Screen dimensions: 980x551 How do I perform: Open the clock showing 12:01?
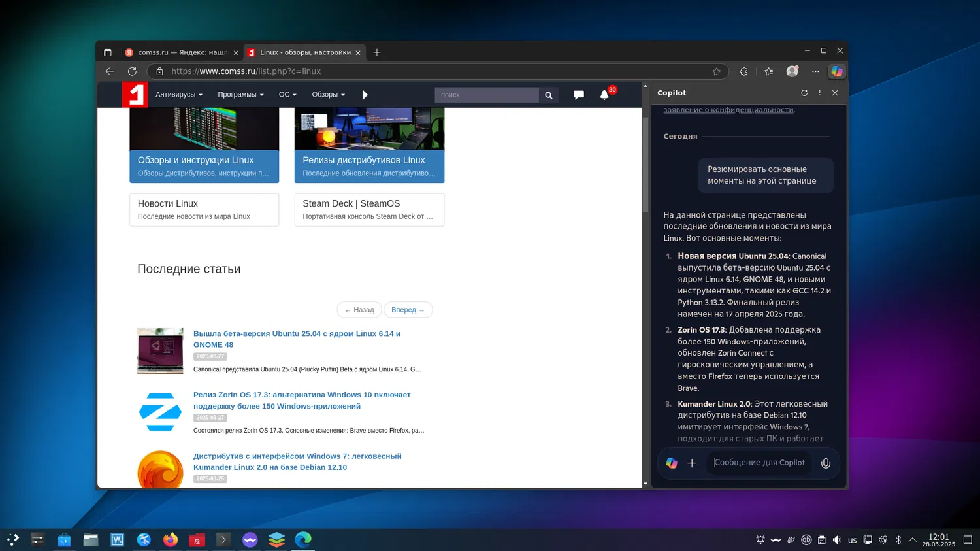point(939,540)
